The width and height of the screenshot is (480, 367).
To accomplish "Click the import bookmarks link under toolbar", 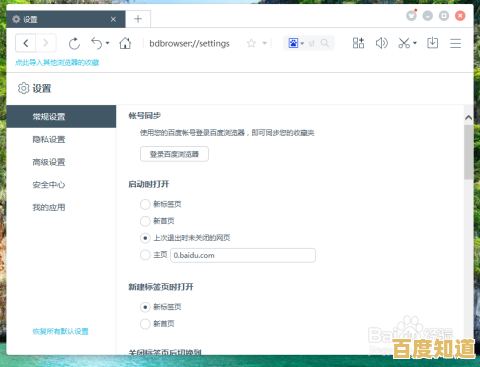I will point(57,63).
